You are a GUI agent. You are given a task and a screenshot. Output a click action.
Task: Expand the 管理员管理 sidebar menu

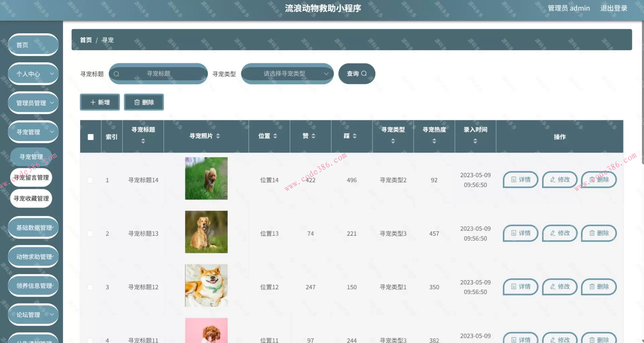[33, 103]
